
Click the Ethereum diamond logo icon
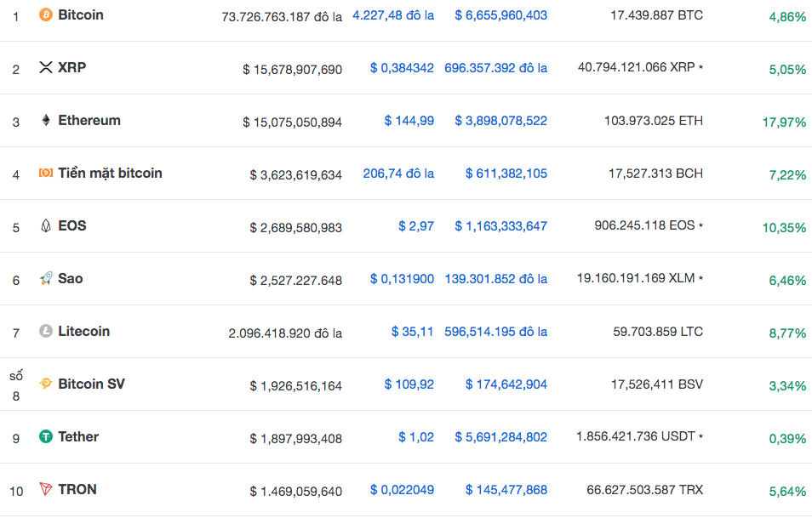click(46, 120)
